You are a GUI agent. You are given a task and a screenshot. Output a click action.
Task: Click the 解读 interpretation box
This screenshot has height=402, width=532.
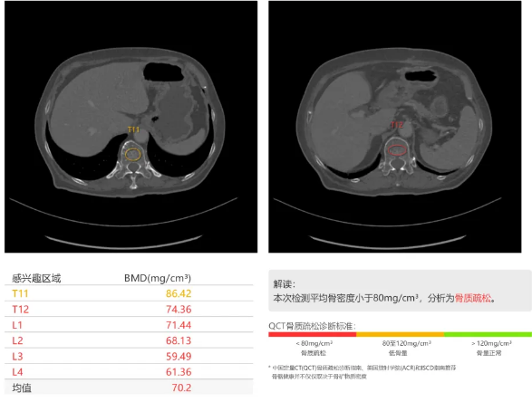point(400,291)
